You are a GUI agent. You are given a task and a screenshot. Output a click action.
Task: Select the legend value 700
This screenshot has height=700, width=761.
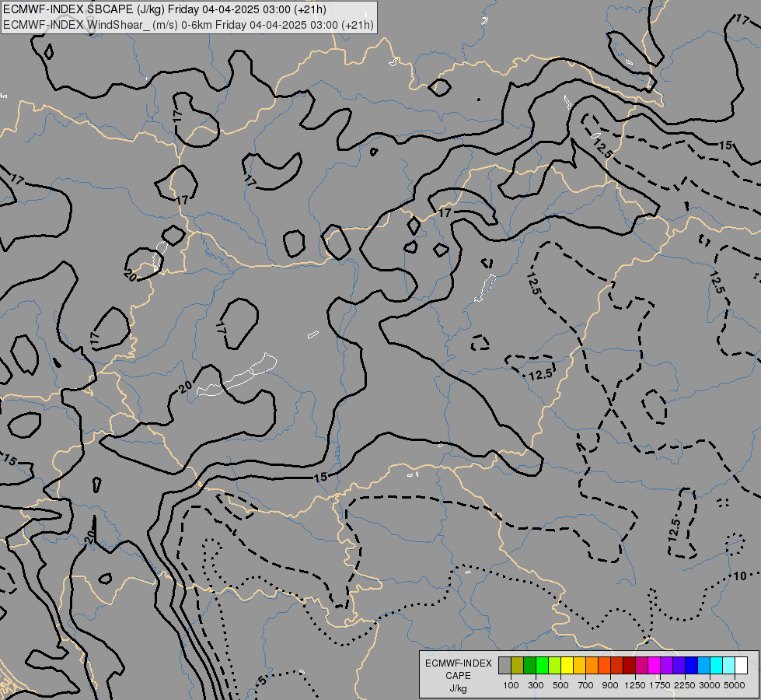click(586, 685)
